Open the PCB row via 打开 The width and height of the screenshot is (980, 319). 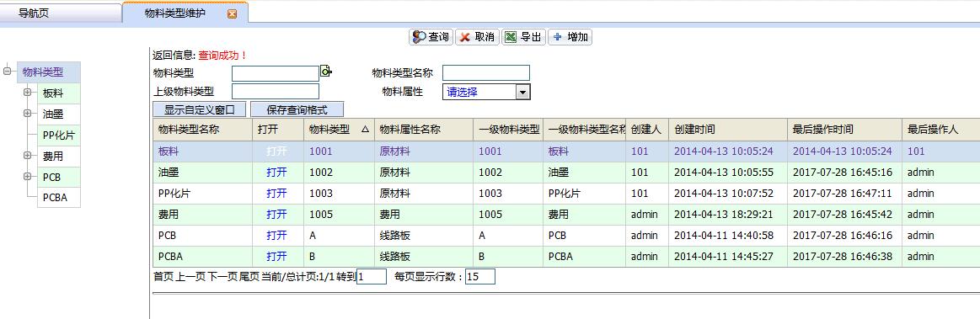point(277,236)
